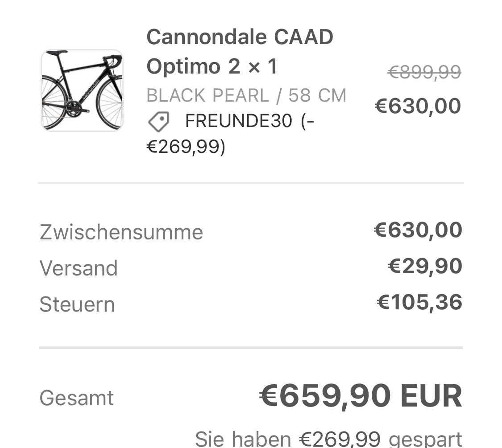Click the Cannondale CAAD Optimo product title
502x448 pixels.
240,52
